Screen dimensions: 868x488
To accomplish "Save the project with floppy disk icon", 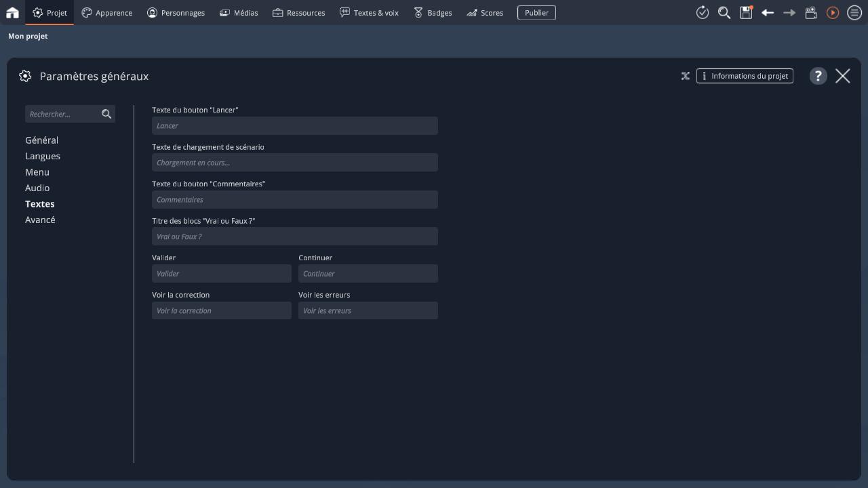I will tap(746, 12).
